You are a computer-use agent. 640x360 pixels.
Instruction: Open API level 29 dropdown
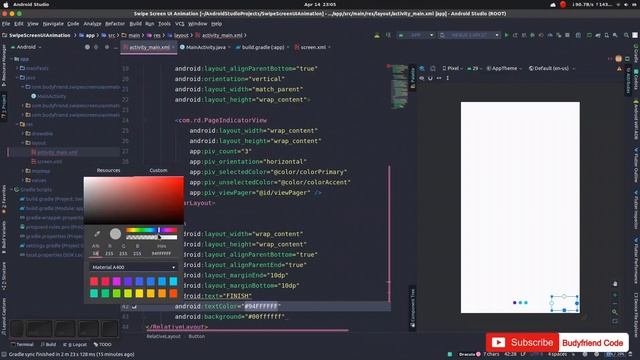click(x=474, y=68)
